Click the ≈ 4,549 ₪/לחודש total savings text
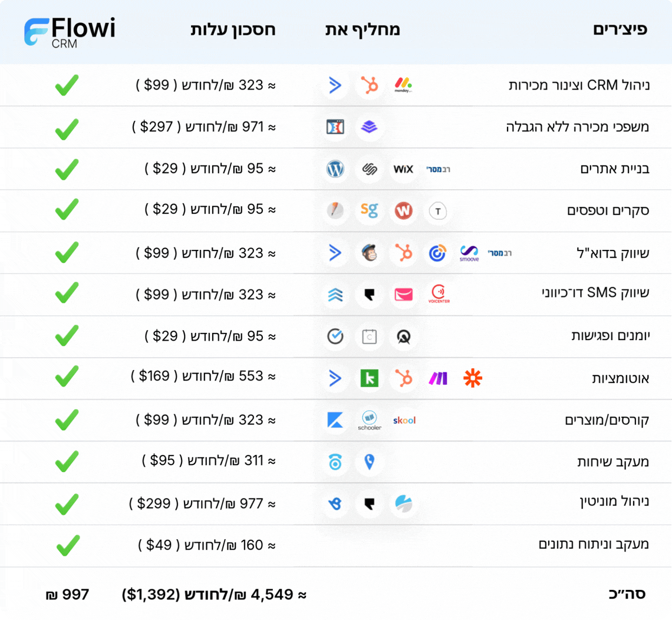The height and width of the screenshot is (620, 672). 215,595
